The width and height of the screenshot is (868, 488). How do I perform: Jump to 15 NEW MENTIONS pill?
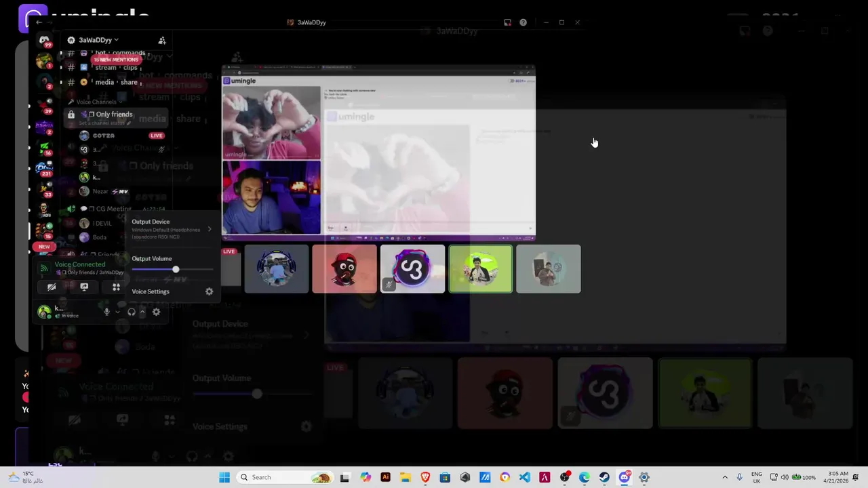(x=116, y=60)
